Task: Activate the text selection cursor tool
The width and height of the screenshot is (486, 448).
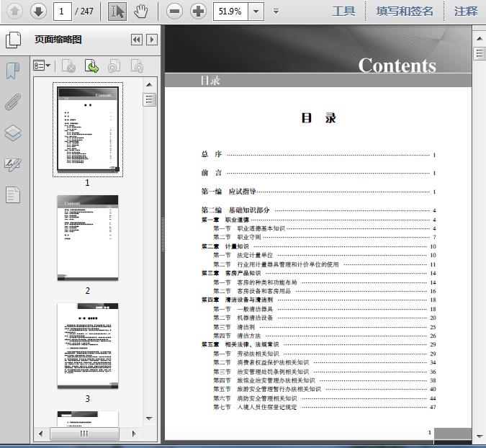Action: pyautogui.click(x=117, y=12)
